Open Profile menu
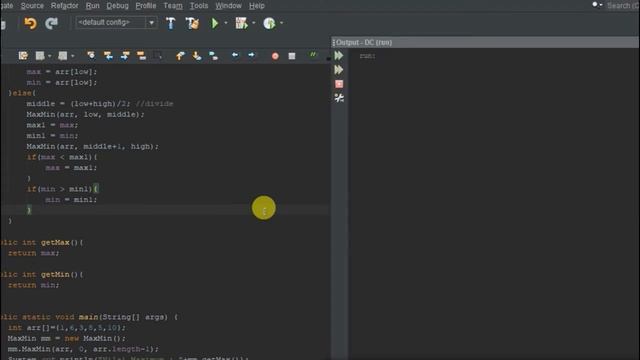640x360 pixels. (146, 6)
